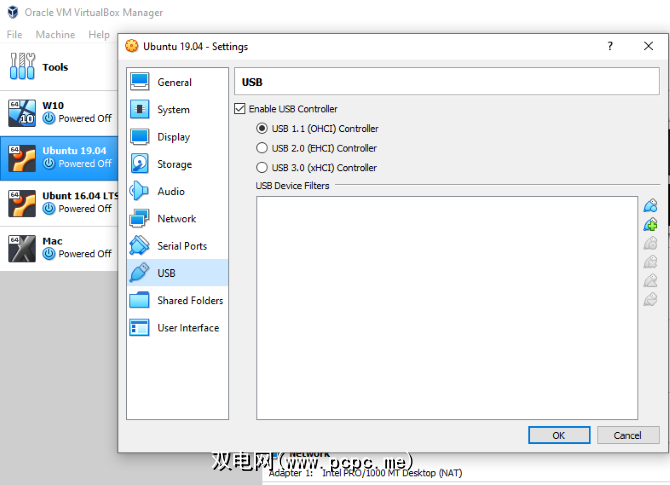This screenshot has width=670, height=485.
Task: Toggle Enable USB Controller checkbox
Action: (x=240, y=109)
